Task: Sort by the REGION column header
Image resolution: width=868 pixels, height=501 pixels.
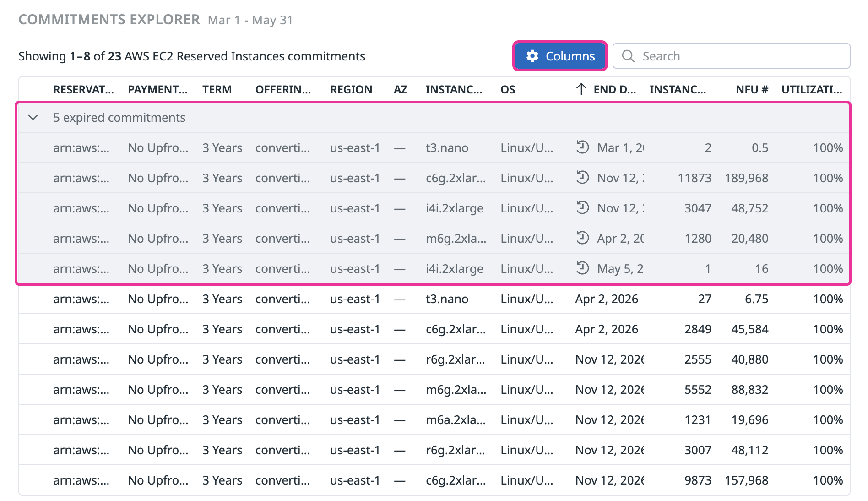Action: point(351,89)
